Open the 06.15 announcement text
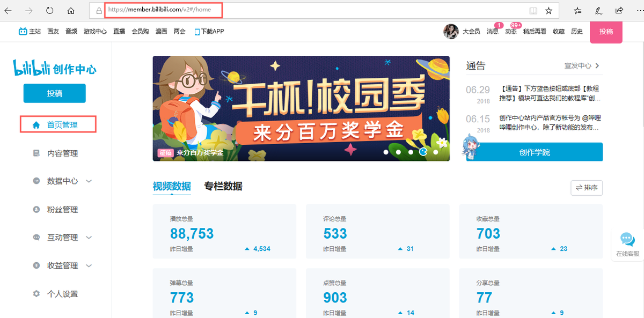This screenshot has height=318, width=644. (x=550, y=123)
